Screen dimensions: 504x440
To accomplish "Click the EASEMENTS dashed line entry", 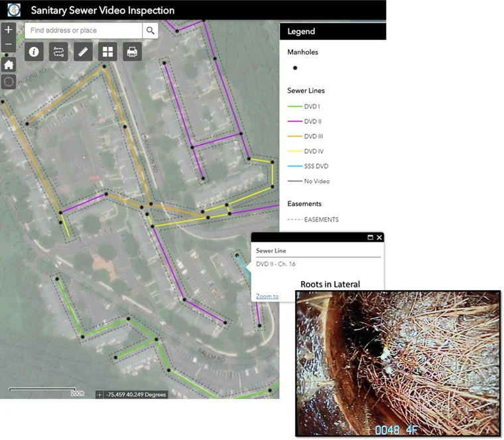I will tap(313, 220).
